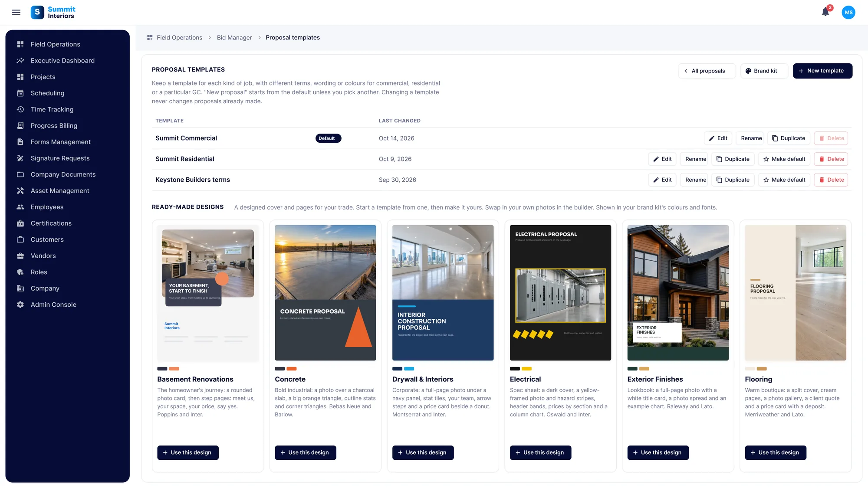The image size is (868, 488).
Task: Create a New template
Action: (822, 71)
